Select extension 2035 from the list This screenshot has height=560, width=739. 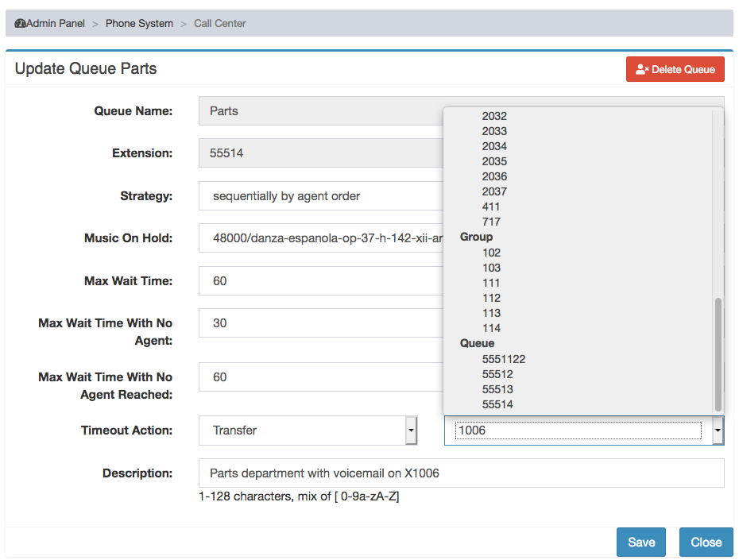tap(494, 161)
